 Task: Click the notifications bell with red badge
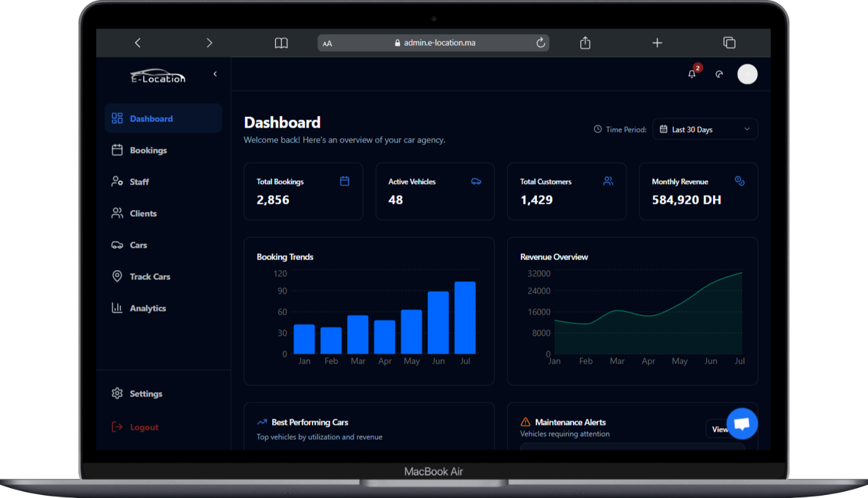691,74
